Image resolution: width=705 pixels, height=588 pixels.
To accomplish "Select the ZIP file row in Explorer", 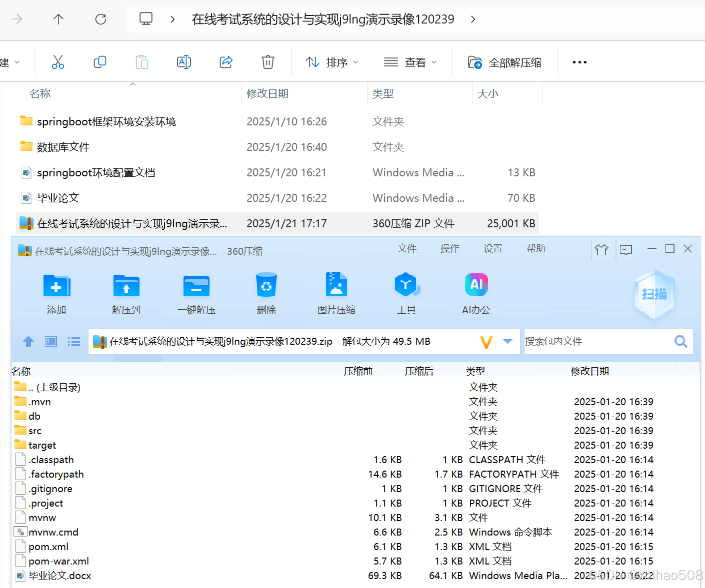I will (x=277, y=223).
